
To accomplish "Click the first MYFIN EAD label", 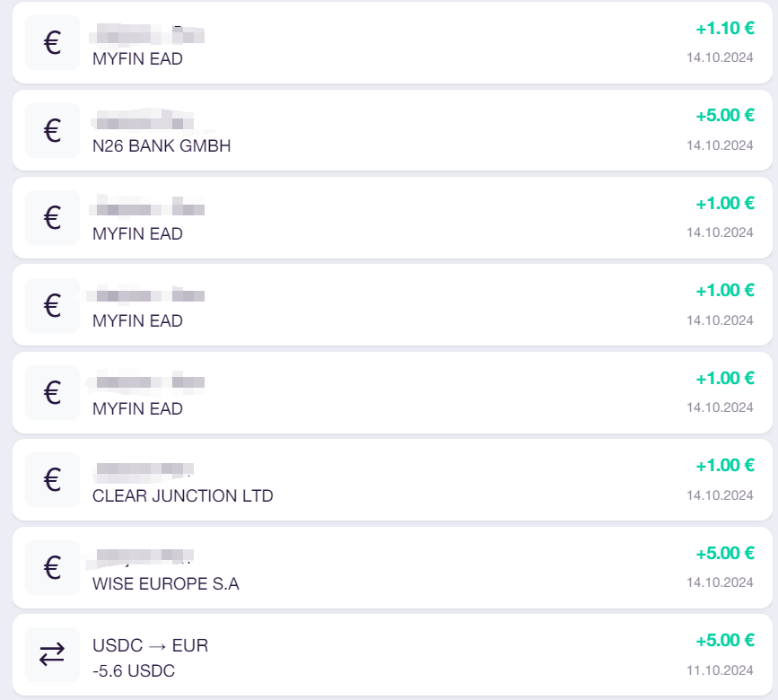I will click(137, 59).
